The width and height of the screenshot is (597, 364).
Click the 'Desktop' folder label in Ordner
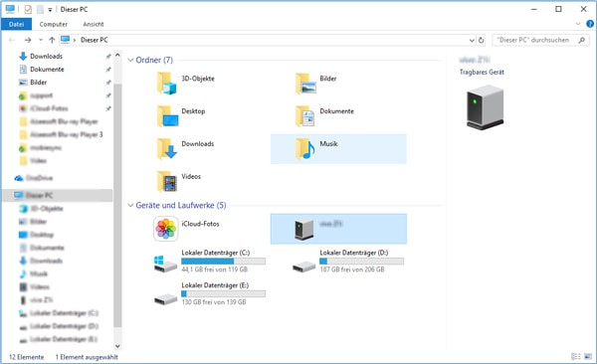[x=193, y=111]
